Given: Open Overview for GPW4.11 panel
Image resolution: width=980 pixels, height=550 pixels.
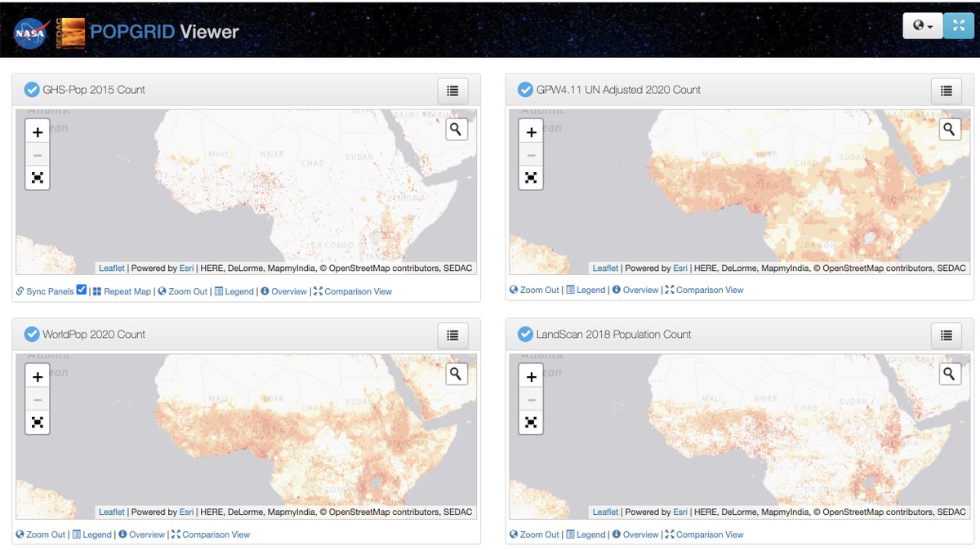Looking at the screenshot, I should click(x=635, y=290).
